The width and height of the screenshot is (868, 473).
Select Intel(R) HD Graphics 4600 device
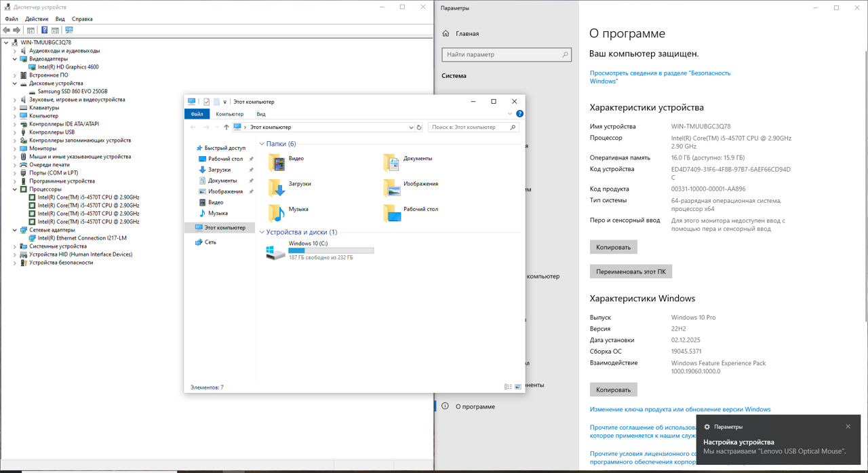[x=68, y=67]
